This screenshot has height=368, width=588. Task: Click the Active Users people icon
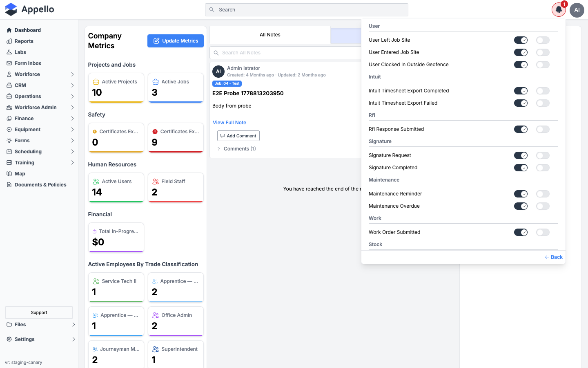(x=96, y=182)
